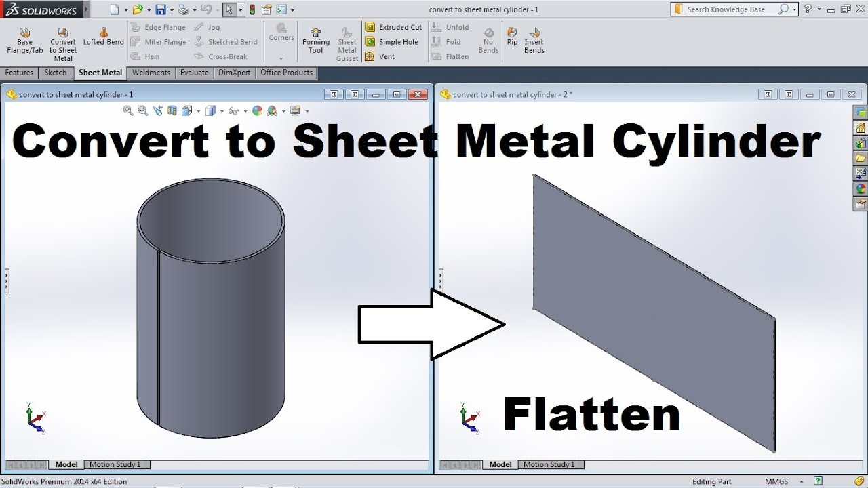Select the Vent tool
This screenshot has width=868, height=488.
[380, 56]
